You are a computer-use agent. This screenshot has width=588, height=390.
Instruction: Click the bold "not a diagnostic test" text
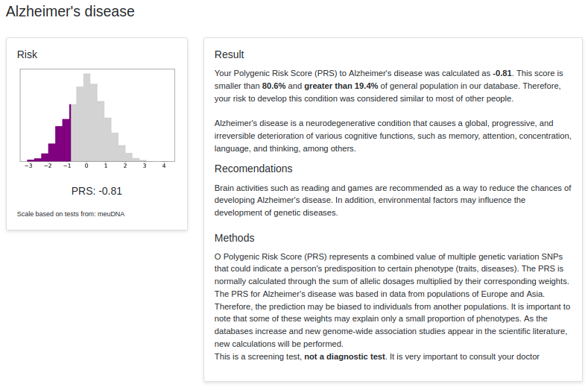tap(345, 356)
